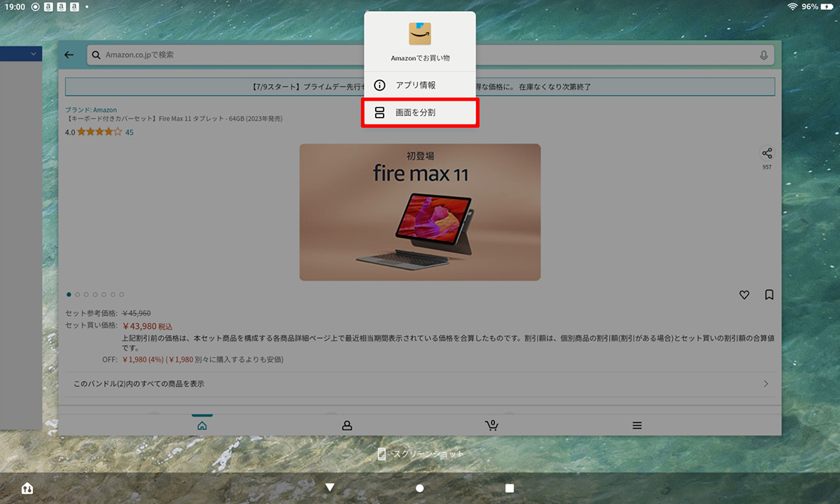Screen dimensions: 840x504
Task: Tap the スクリーンショット screenshot button
Action: 420,454
